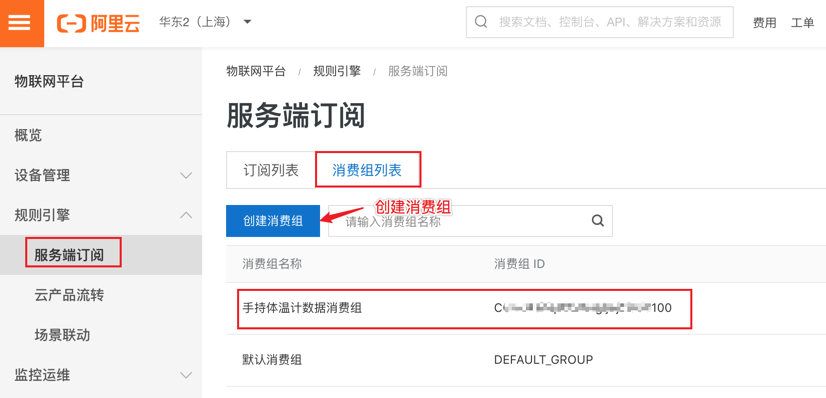Click the 物联网平台 breadcrumb link

(x=256, y=71)
